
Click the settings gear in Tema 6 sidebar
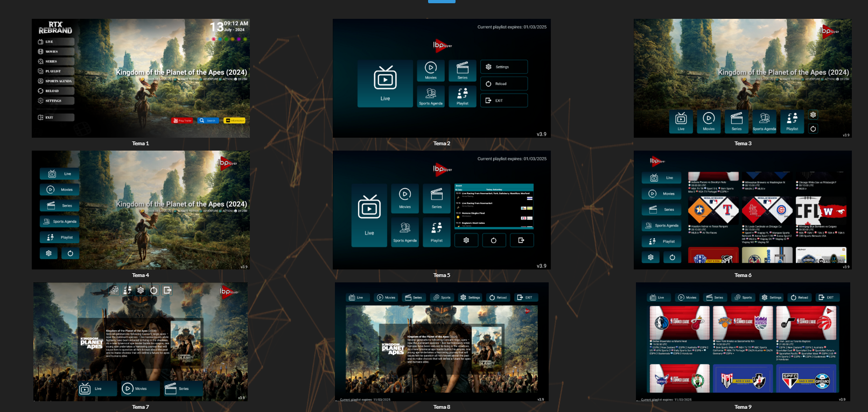[650, 258]
